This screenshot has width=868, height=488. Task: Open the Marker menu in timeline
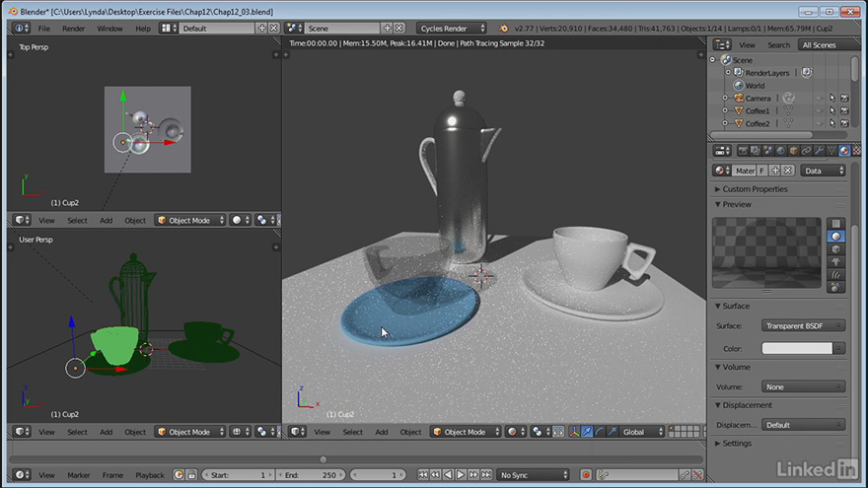pyautogui.click(x=78, y=475)
